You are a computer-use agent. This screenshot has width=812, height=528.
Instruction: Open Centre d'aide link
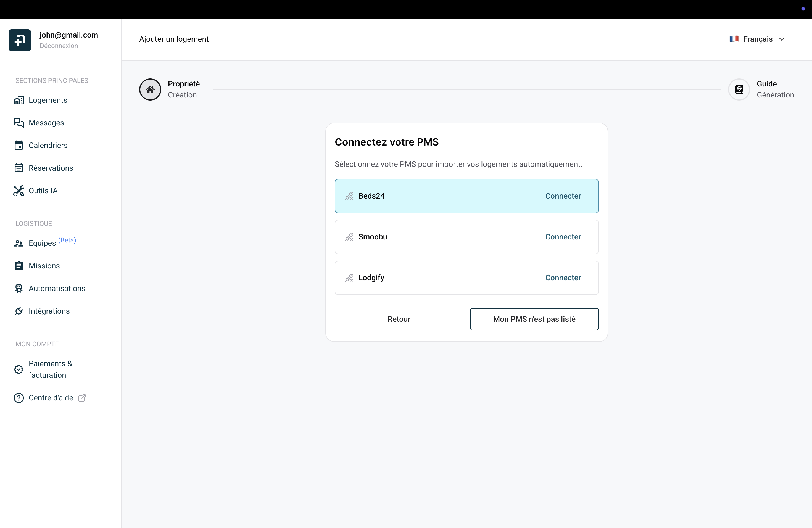[x=51, y=398]
